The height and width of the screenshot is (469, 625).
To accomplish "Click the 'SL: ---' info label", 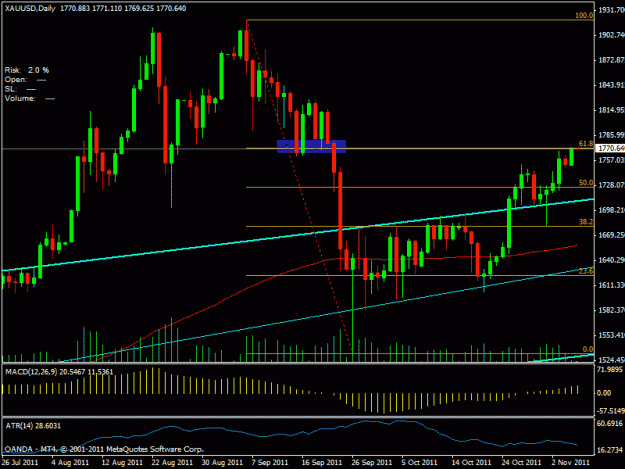I will coord(20,89).
